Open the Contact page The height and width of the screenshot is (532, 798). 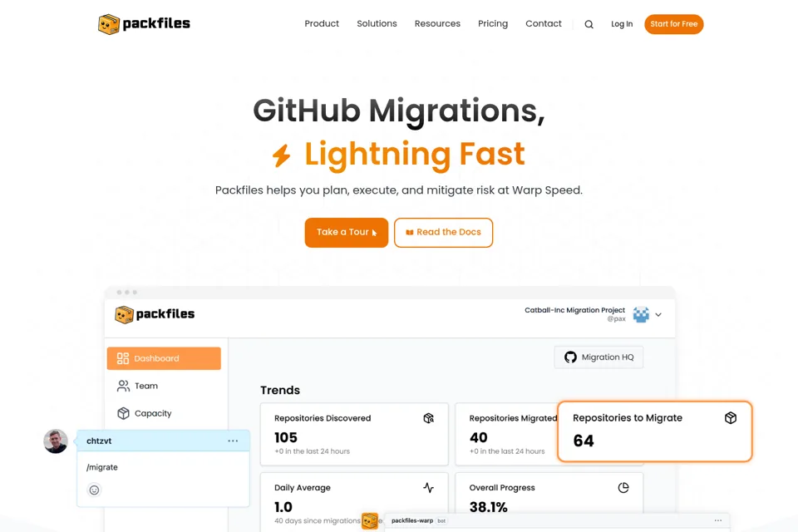click(543, 24)
